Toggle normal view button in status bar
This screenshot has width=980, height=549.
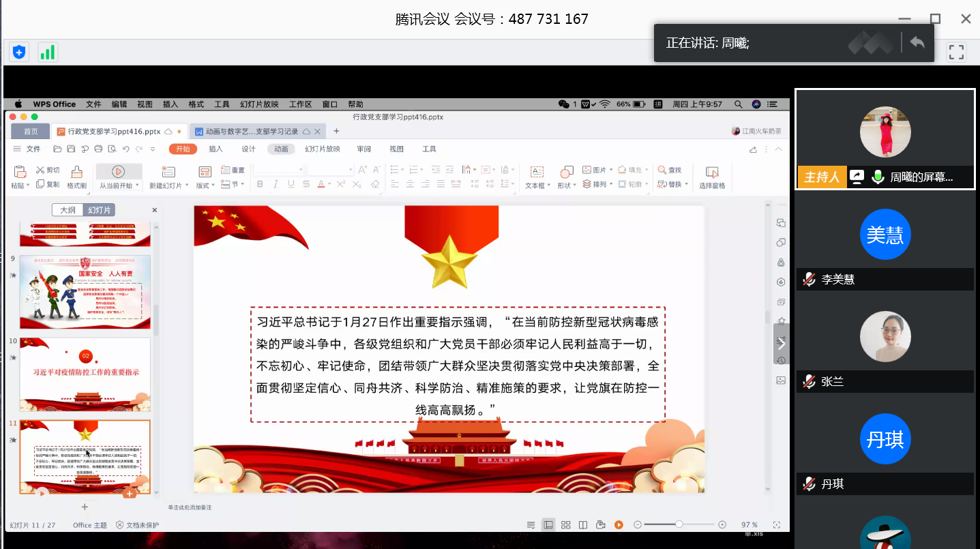coord(548,524)
